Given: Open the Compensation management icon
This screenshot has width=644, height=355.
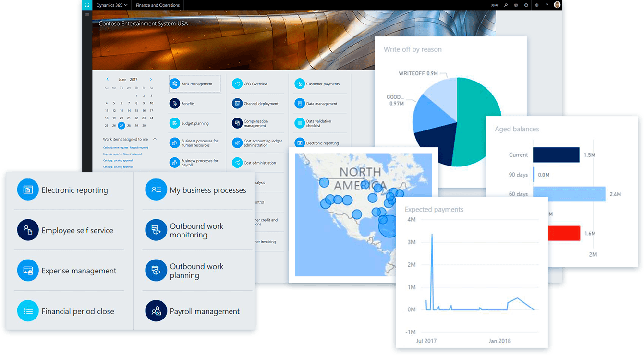Looking at the screenshot, I should (237, 123).
